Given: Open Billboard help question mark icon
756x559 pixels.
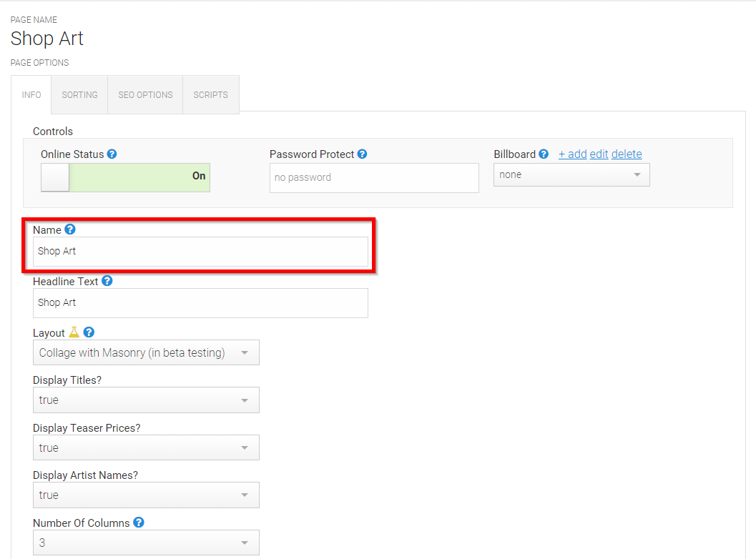Looking at the screenshot, I should pyautogui.click(x=544, y=154).
